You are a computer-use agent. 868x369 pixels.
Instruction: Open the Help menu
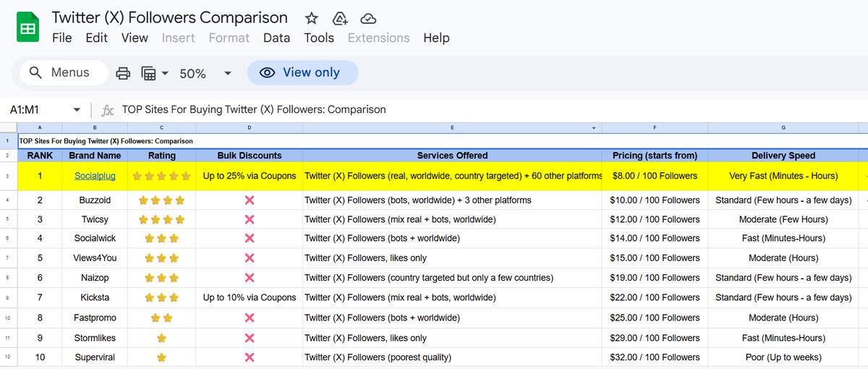436,38
